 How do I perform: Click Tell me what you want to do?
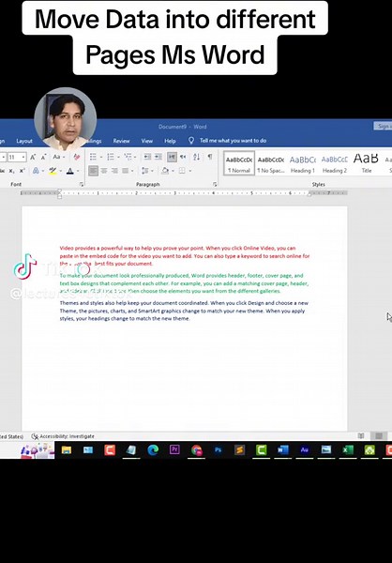[x=233, y=141]
